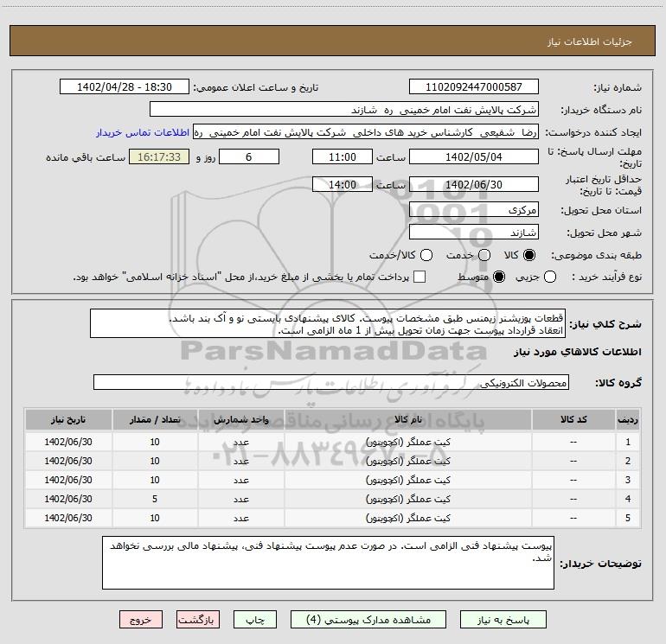Open 'مشاهده مدارک پیوستی (4)' attachments

pos(368,620)
